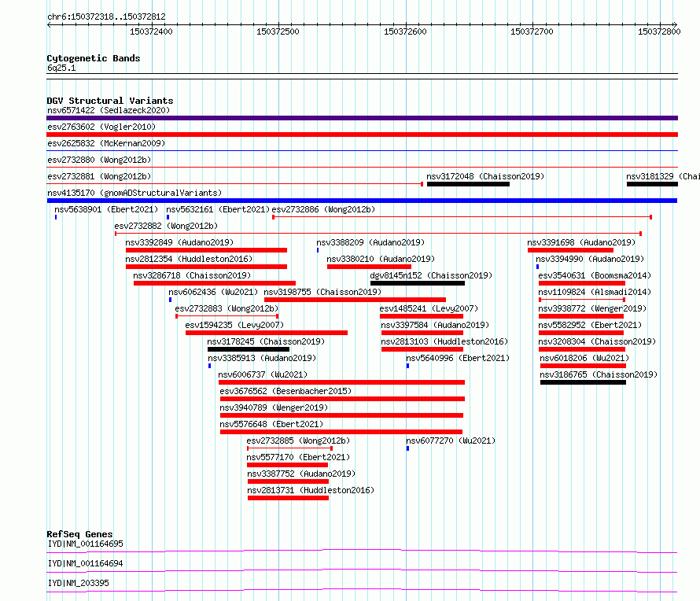Click esv2732881 (Wong2012b) label
The height and width of the screenshot is (601, 700).
[99, 176]
